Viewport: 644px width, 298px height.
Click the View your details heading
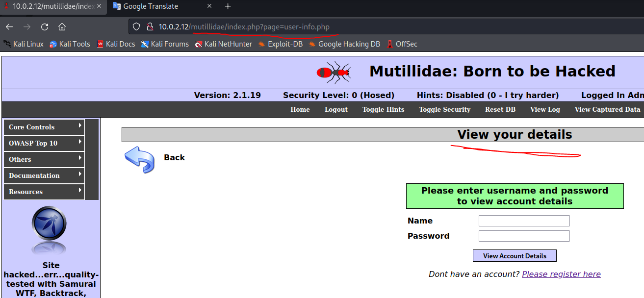[515, 135]
